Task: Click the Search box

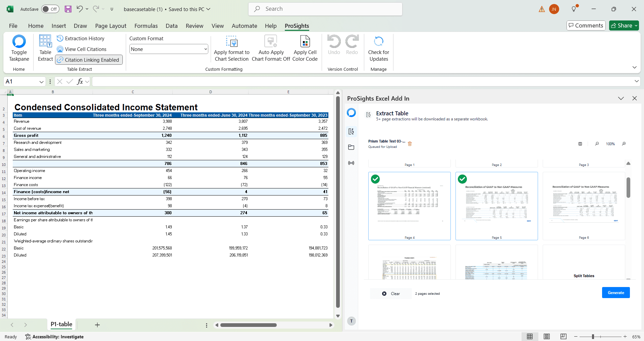Action: tap(325, 9)
